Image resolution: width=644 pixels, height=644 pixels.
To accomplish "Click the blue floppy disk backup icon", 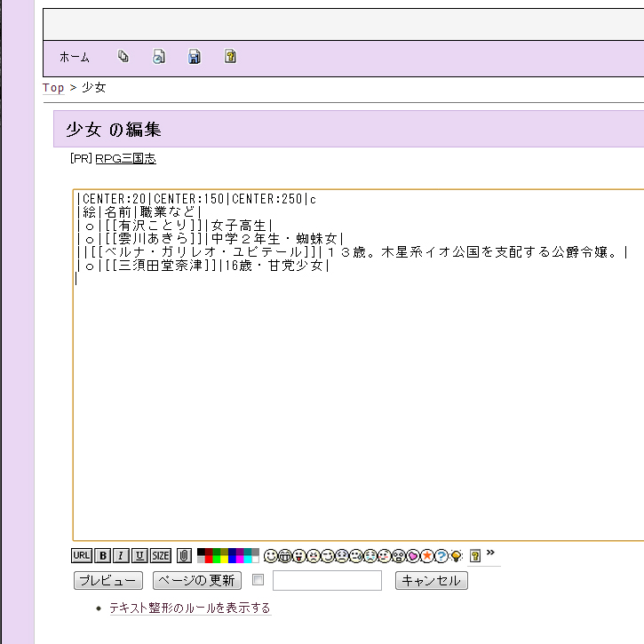I will [195, 57].
